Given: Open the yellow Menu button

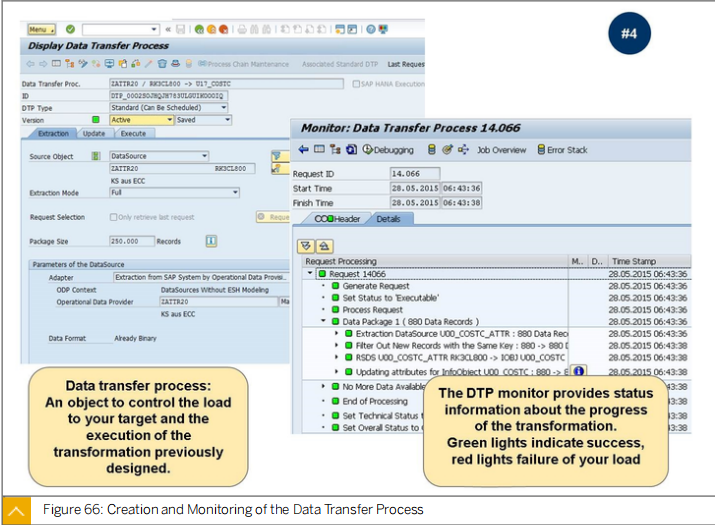Looking at the screenshot, I should coord(41,30).
